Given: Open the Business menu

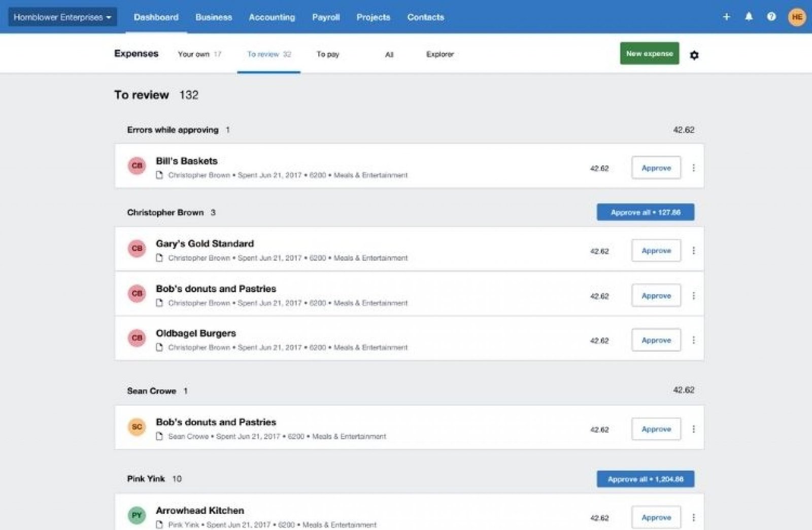Looking at the screenshot, I should [x=214, y=17].
